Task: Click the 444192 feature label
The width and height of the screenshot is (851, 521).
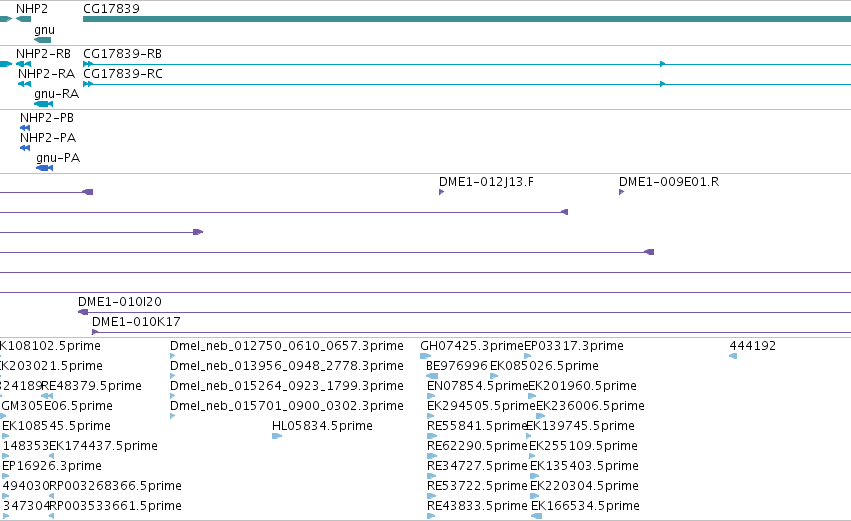Action: 753,346
